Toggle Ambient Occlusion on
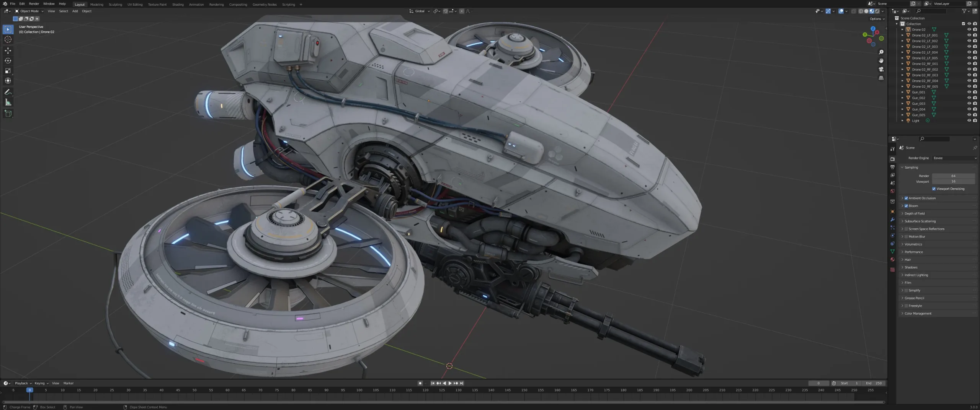The height and width of the screenshot is (410, 980). [906, 198]
